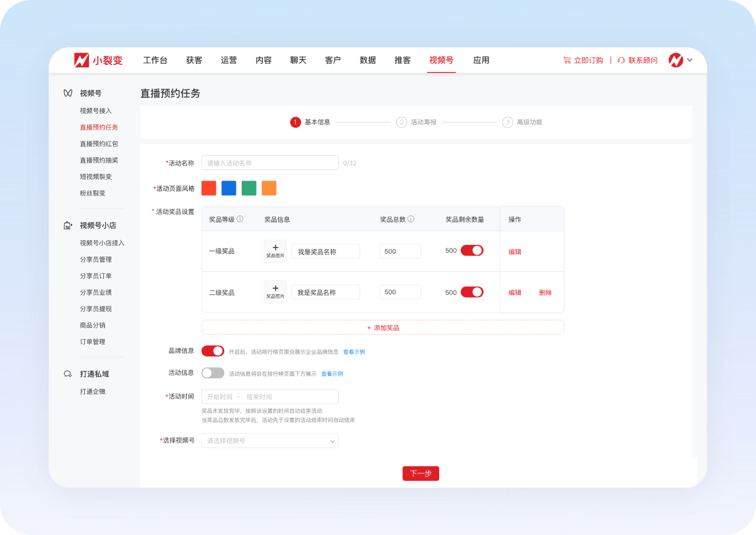Click the 视频号小店 shop bag icon
The width and height of the screenshot is (756, 535).
tap(67, 226)
